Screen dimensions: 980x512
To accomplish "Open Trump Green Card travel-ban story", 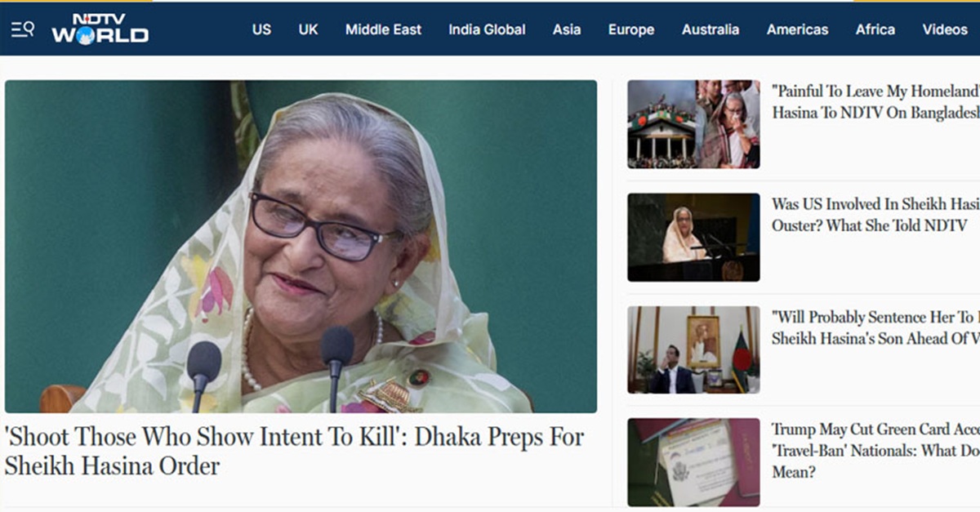I will [x=875, y=451].
